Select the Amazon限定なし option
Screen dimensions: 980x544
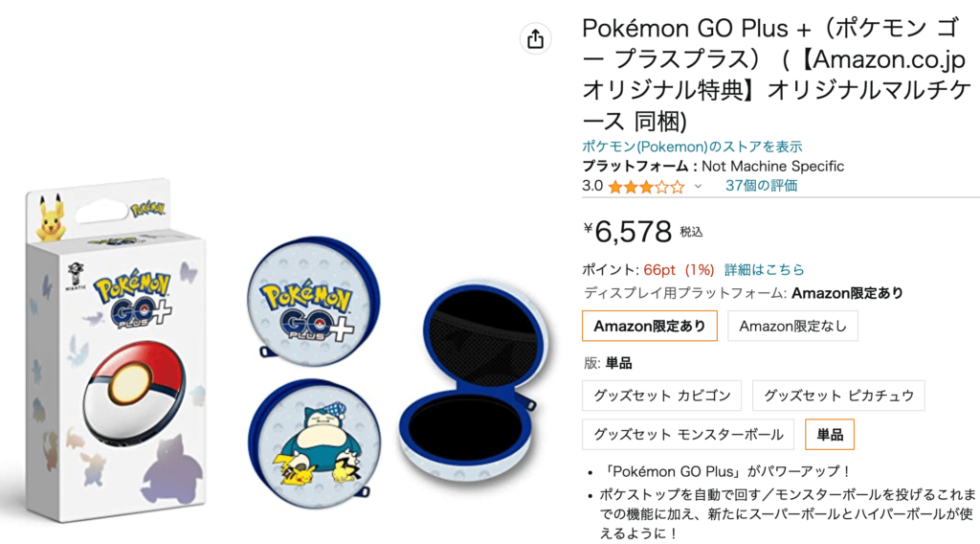pyautogui.click(x=792, y=326)
